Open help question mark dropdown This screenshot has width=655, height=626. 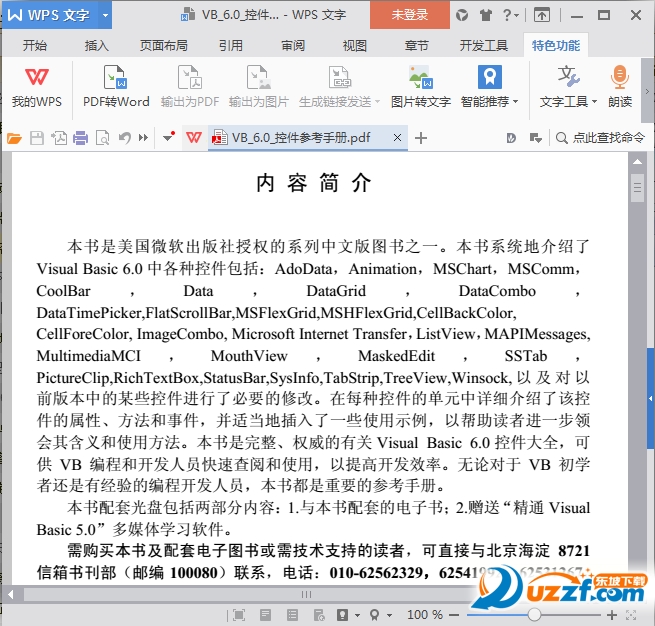pyautogui.click(x=510, y=15)
